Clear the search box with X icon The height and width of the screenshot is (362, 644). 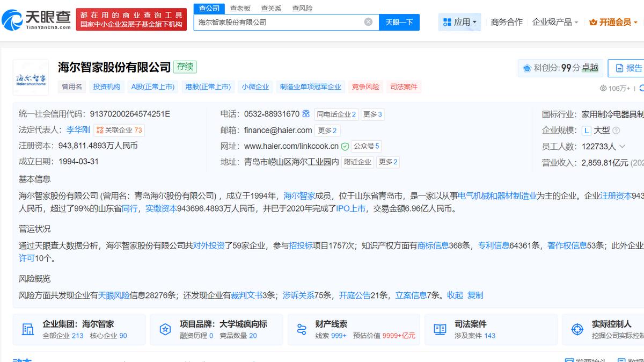pyautogui.click(x=368, y=22)
